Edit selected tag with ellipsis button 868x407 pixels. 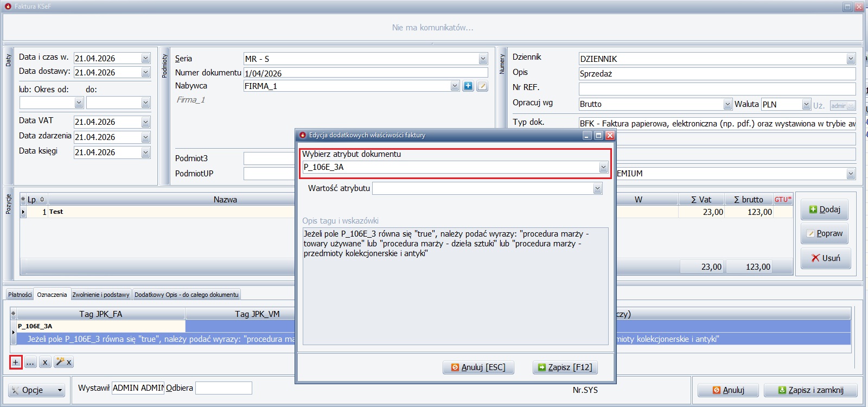pos(30,362)
